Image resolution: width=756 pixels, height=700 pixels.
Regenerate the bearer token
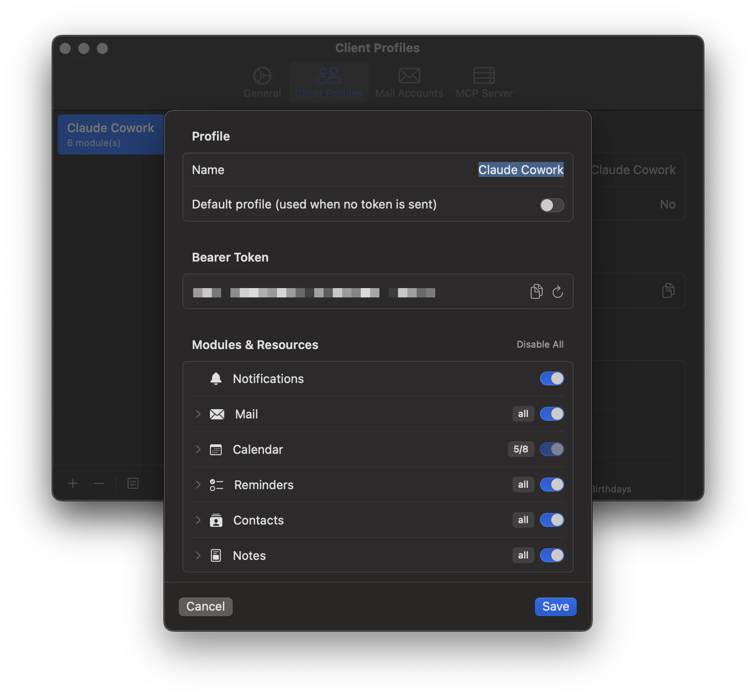[x=558, y=292]
